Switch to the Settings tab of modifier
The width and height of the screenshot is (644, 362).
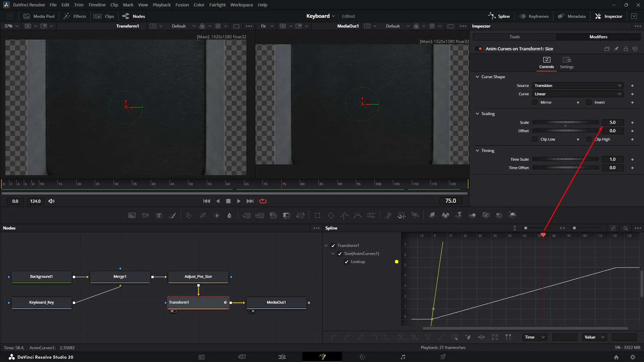click(x=566, y=63)
